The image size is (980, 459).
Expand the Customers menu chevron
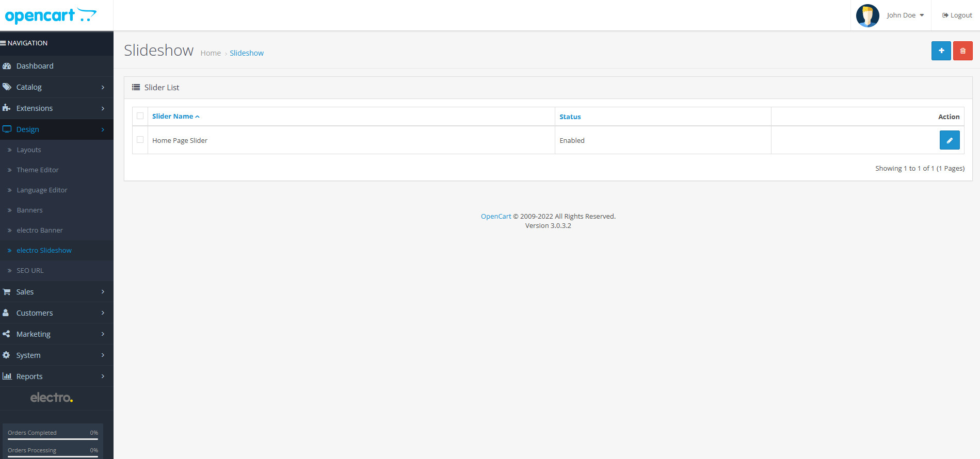click(103, 313)
